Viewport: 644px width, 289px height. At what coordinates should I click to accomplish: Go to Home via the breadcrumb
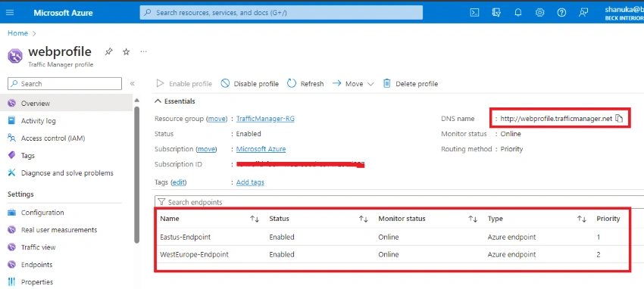(17, 33)
